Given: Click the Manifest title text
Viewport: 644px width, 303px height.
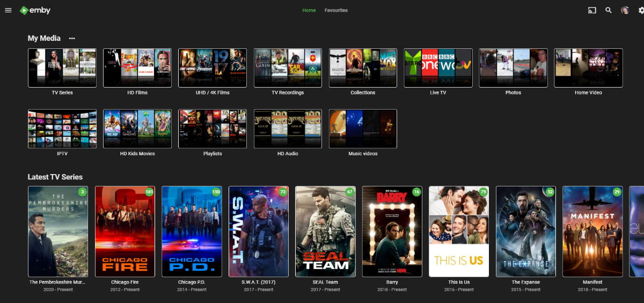Looking at the screenshot, I should (x=592, y=282).
